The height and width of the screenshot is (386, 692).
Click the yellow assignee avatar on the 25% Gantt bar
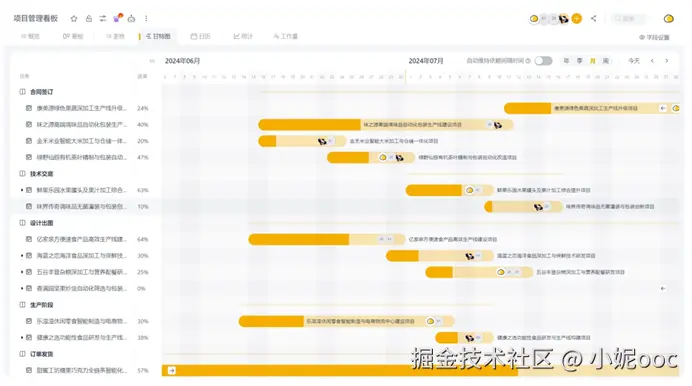500,272
